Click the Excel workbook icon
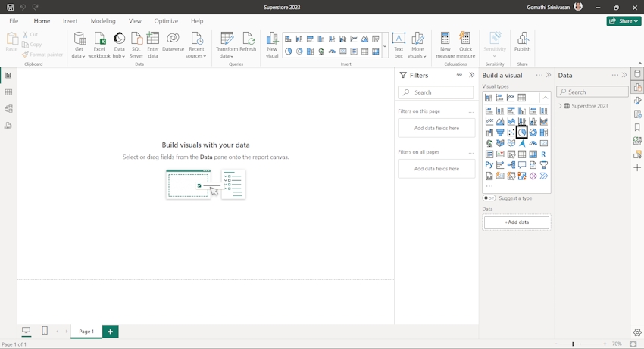Screen dimensions: 644x349 coord(99,39)
